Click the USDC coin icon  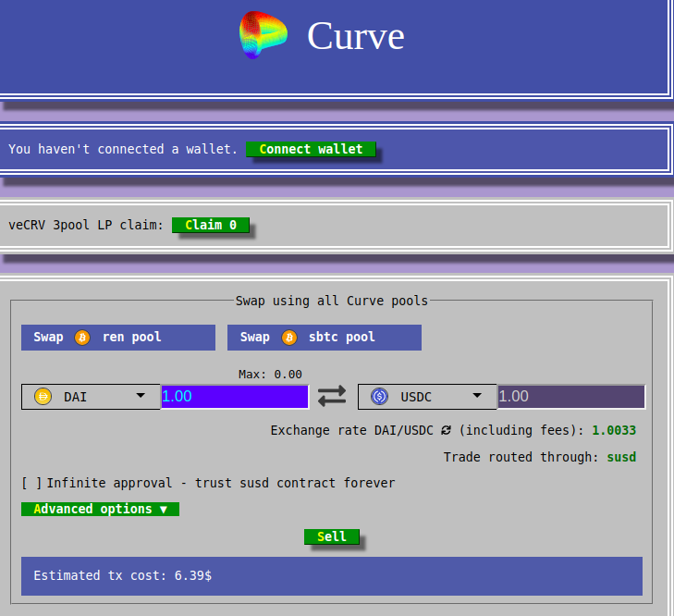point(378,397)
